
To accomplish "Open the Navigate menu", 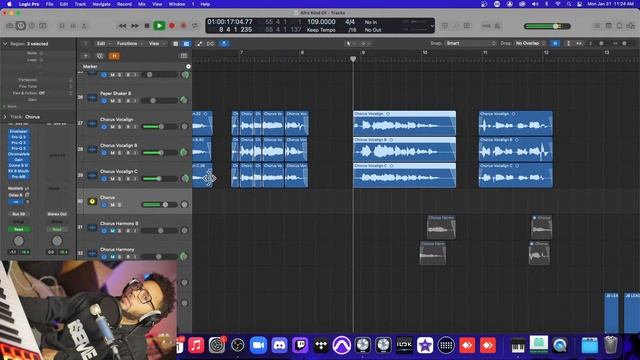I will tap(101, 4).
